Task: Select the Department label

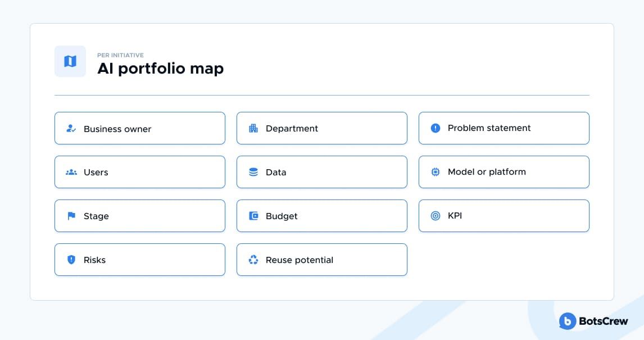Action: (x=292, y=129)
